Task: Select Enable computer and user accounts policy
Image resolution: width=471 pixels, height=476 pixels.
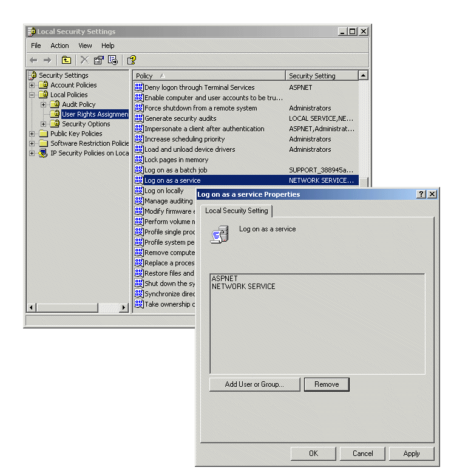Action: [214, 98]
